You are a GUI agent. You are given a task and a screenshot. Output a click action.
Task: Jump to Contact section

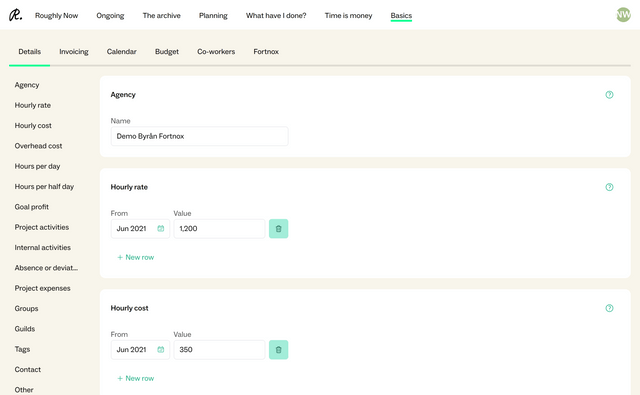click(x=27, y=370)
